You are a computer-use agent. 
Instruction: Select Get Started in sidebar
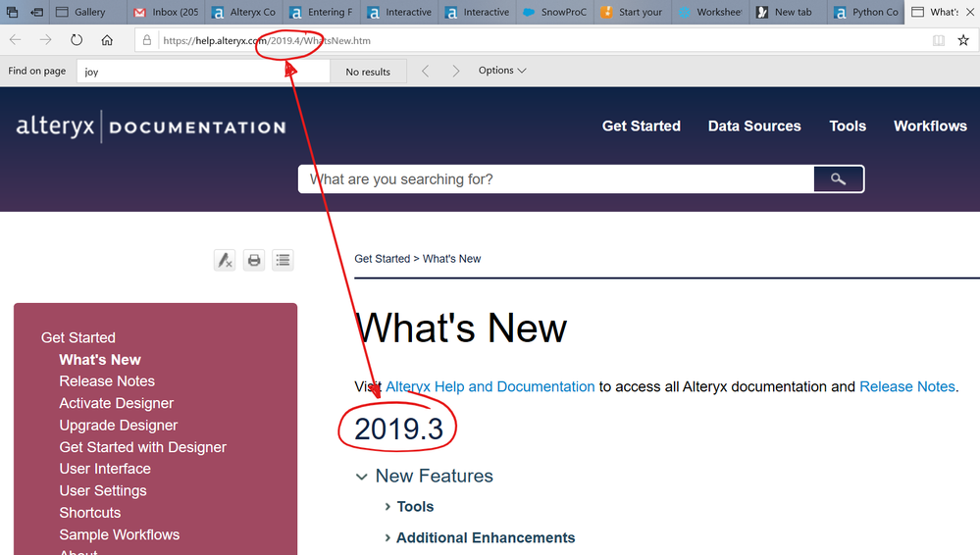point(78,337)
